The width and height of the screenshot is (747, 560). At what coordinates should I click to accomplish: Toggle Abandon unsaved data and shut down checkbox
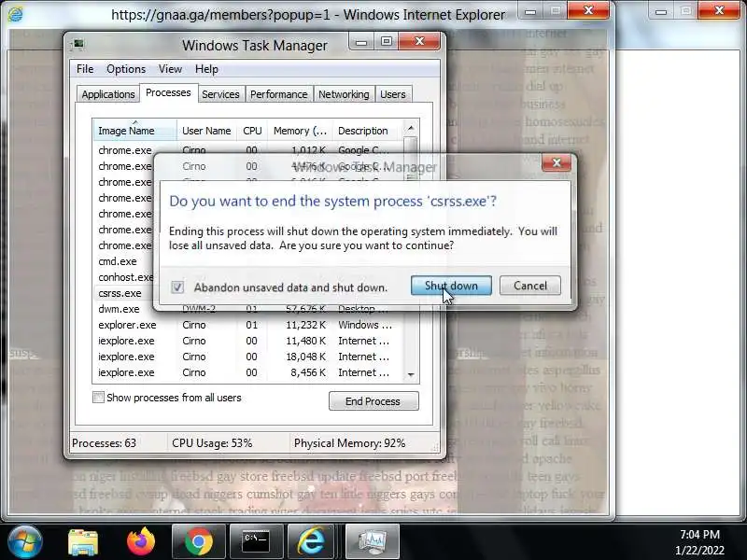pyautogui.click(x=177, y=287)
